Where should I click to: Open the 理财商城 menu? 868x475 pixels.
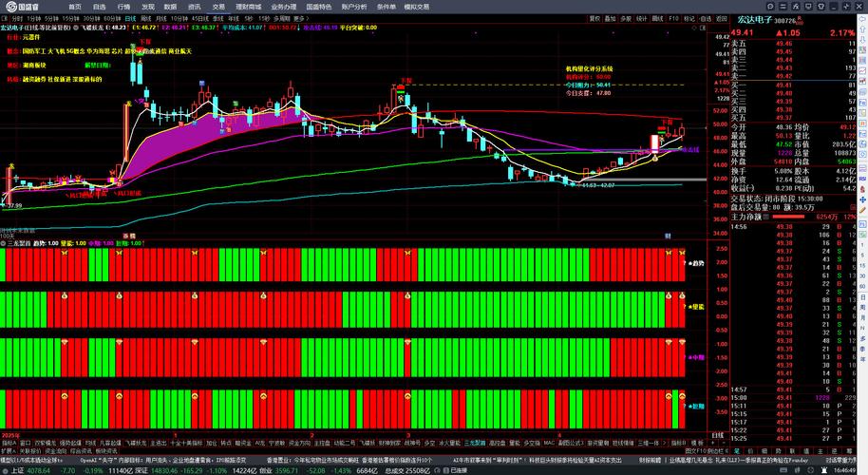click(248, 7)
